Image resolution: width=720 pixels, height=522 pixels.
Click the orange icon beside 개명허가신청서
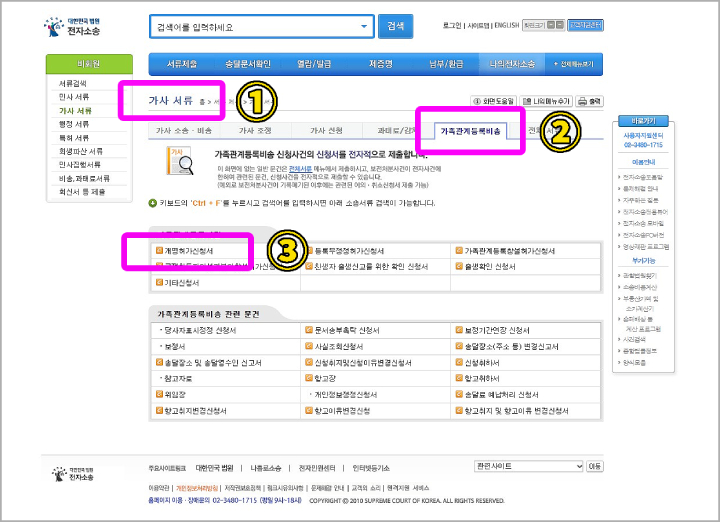(159, 250)
